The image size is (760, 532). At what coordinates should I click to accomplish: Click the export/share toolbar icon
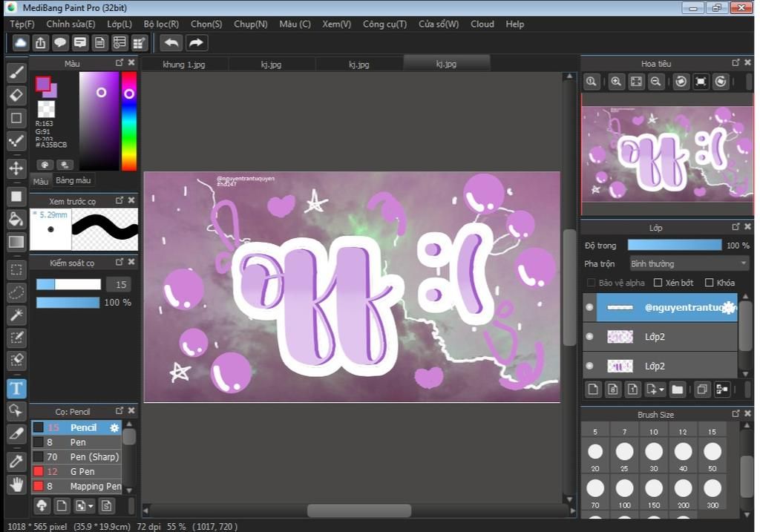click(41, 43)
